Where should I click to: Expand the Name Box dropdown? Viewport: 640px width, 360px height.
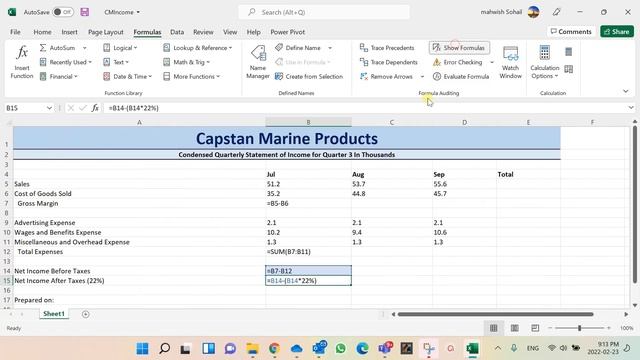[x=49, y=108]
